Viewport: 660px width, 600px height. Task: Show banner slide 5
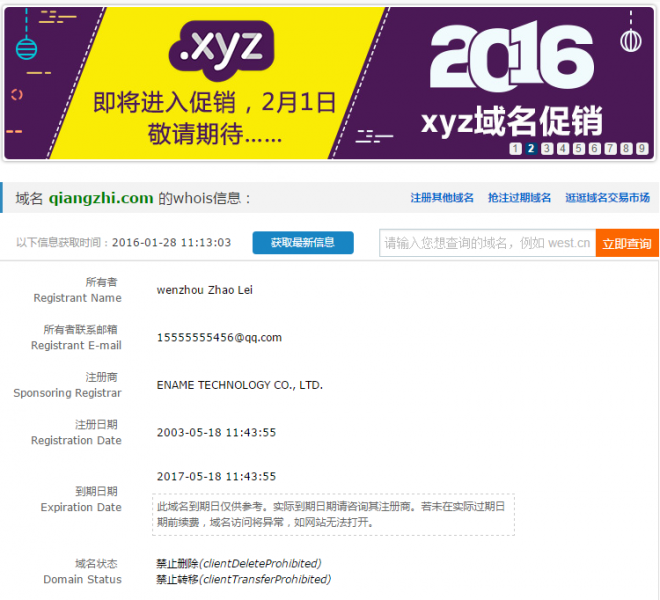click(x=579, y=149)
